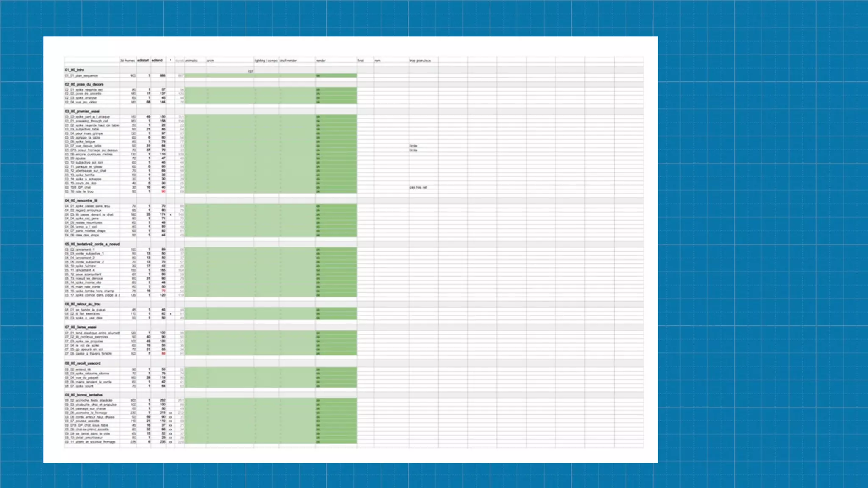This screenshot has width=868, height=488.
Task: Click the 07_00_3eme_essai section header
Action: pyautogui.click(x=81, y=327)
